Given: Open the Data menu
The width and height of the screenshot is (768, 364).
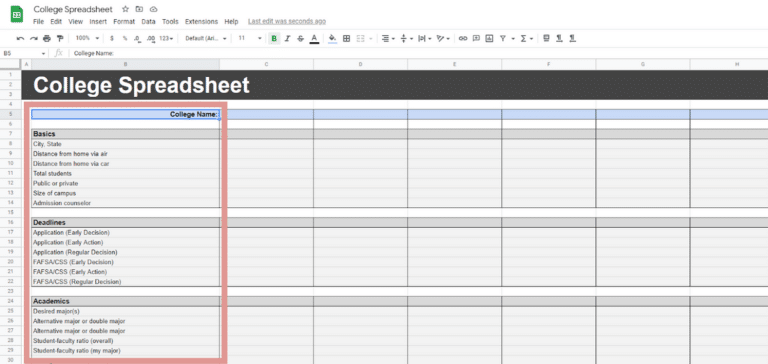Looking at the screenshot, I should [148, 22].
